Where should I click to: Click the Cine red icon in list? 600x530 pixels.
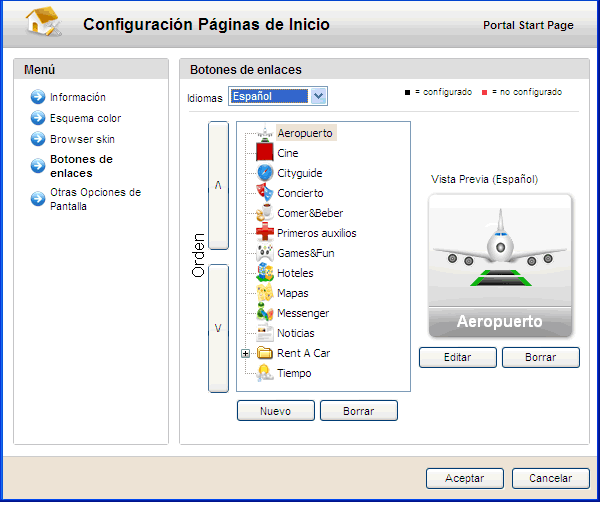[x=265, y=153]
